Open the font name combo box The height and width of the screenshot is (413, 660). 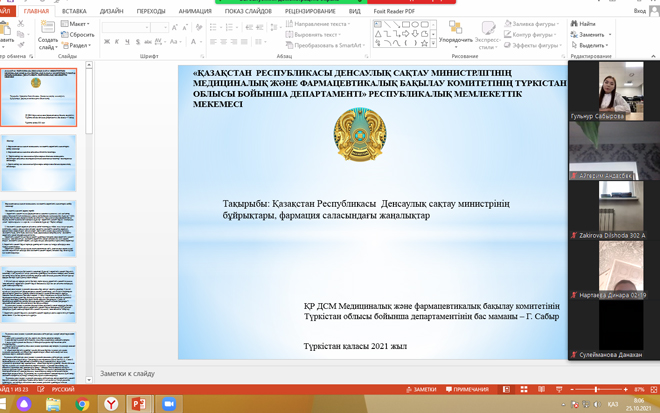coord(126,27)
